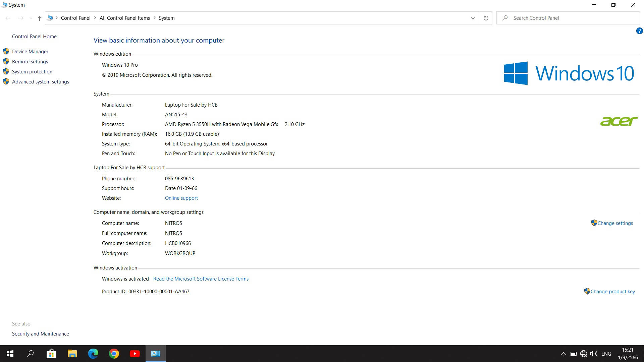Viewport: 644px width, 362px height.
Task: Click Change product key link
Action: pos(612,291)
